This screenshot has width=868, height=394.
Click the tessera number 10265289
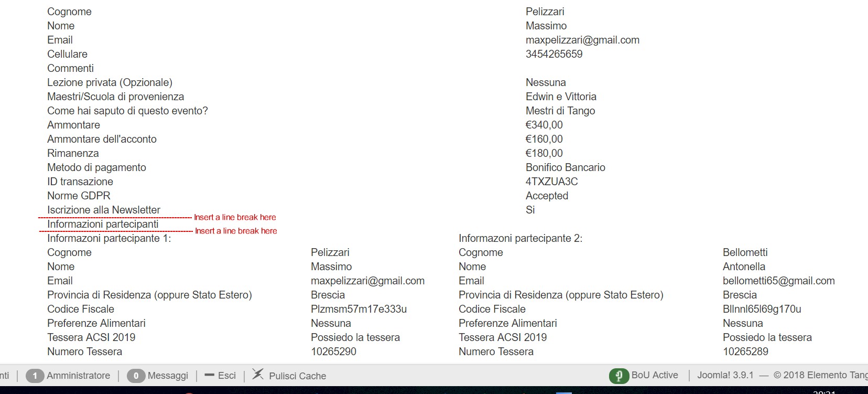point(745,352)
